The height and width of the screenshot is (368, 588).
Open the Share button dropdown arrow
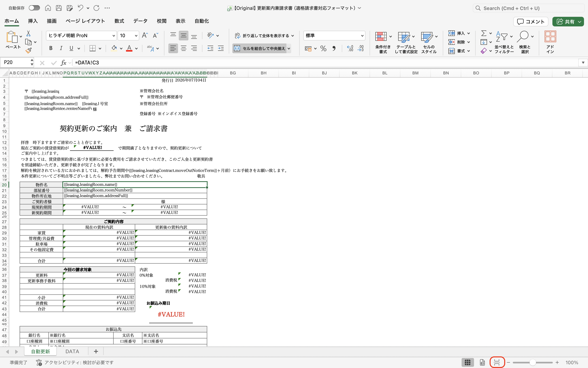coord(580,22)
